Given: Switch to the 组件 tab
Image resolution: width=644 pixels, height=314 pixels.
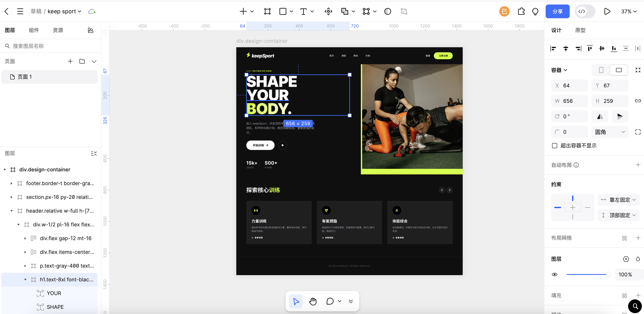Looking at the screenshot, I should 34,30.
